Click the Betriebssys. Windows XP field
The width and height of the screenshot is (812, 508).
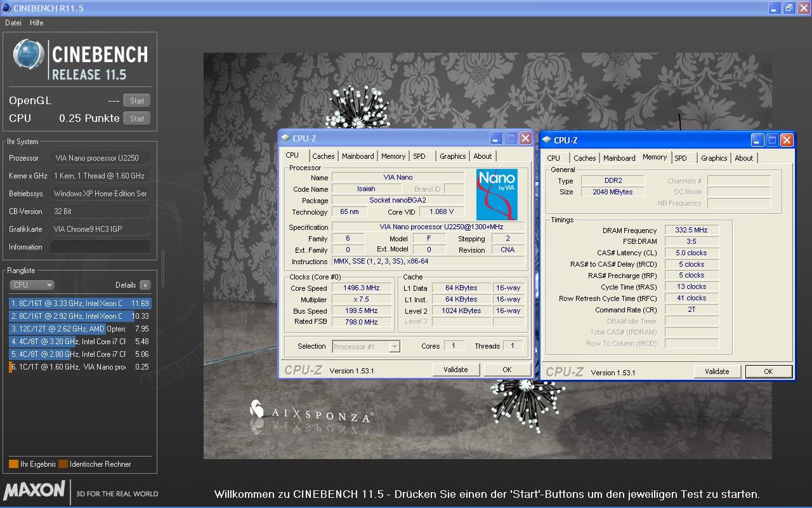point(100,194)
